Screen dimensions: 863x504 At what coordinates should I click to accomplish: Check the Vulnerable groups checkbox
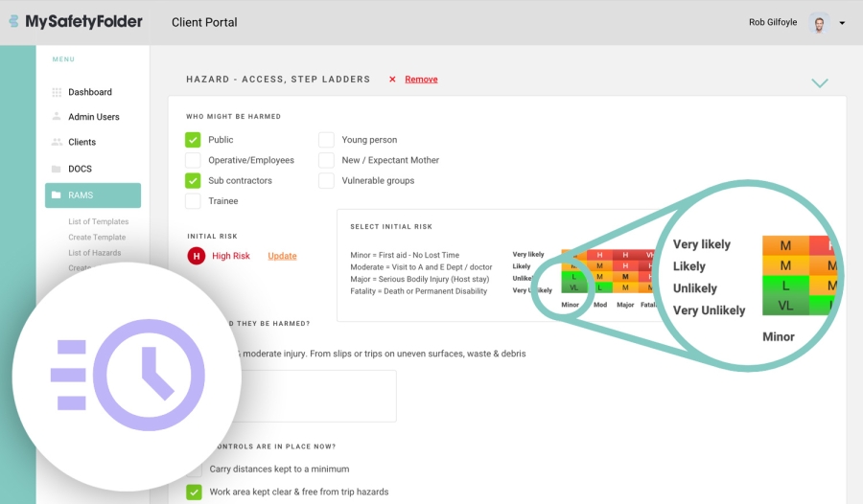coord(326,180)
